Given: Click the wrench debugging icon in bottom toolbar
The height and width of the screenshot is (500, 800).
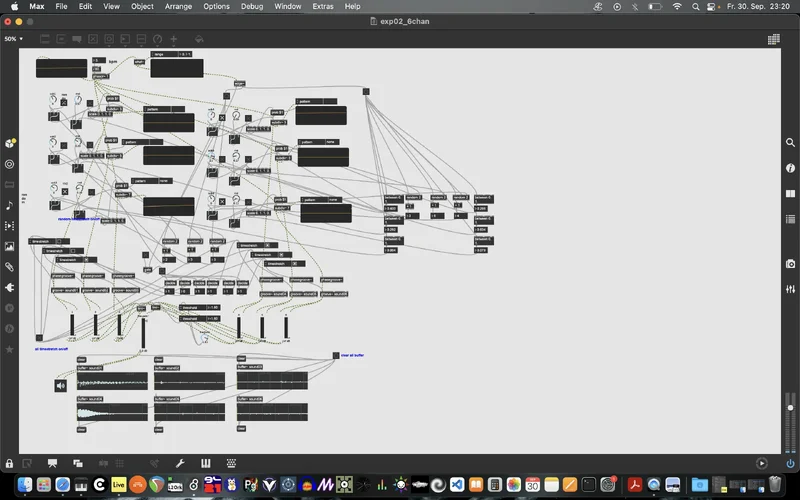Looking at the screenshot, I should click(180, 463).
